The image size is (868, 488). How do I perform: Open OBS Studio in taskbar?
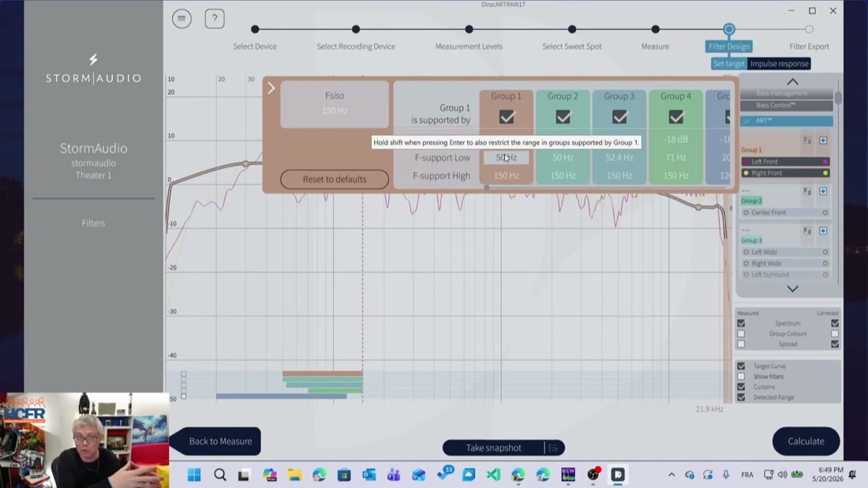point(593,475)
